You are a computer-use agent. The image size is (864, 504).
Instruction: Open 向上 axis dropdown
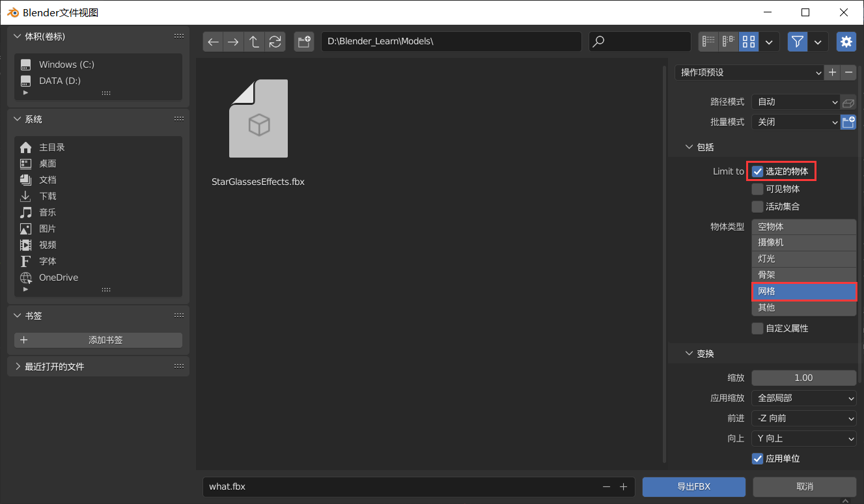pos(803,439)
